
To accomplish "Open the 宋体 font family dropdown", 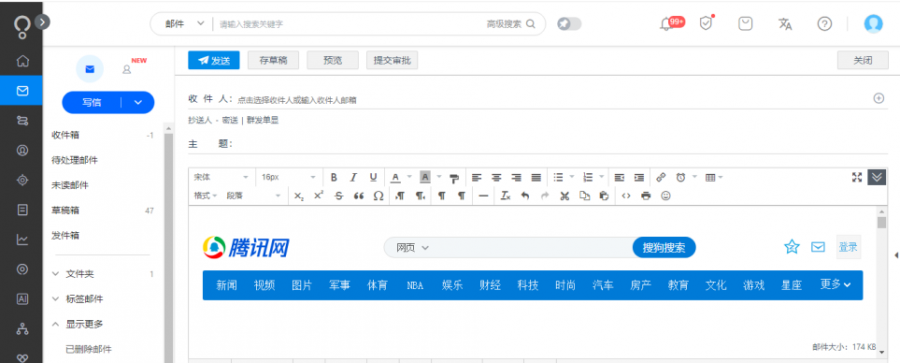I will [221, 177].
